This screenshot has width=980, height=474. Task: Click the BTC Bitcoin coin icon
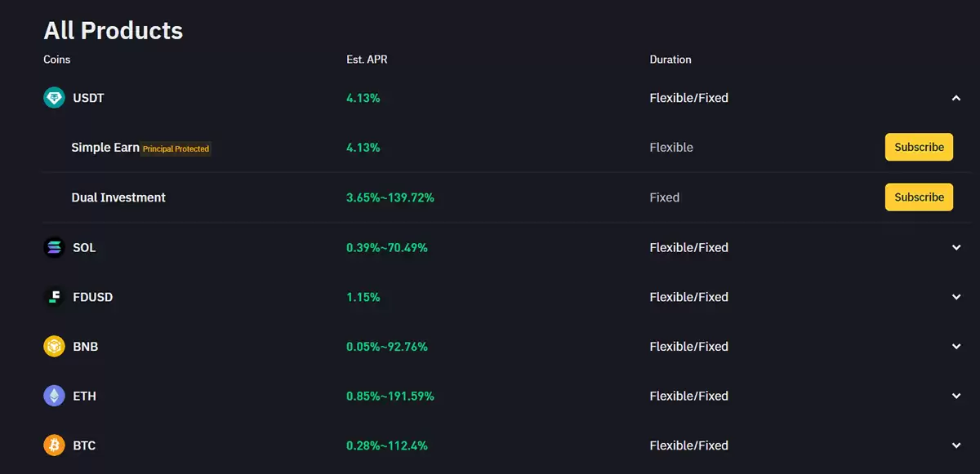pos(54,445)
